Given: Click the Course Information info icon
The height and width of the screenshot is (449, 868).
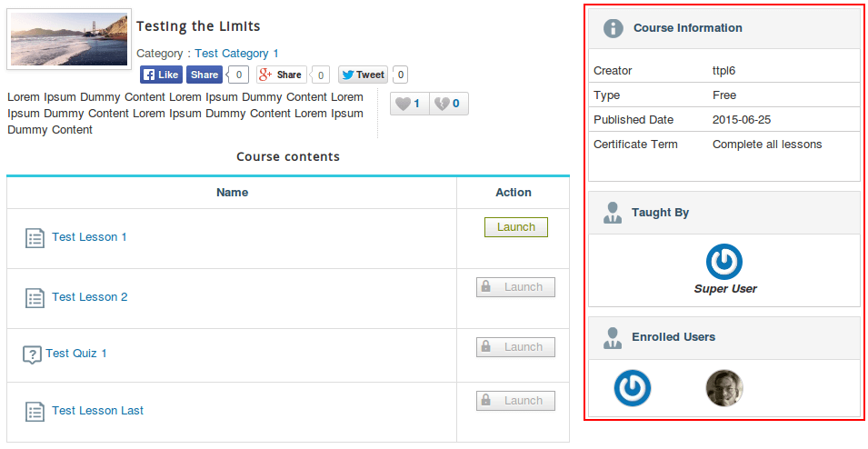Looking at the screenshot, I should pos(614,28).
